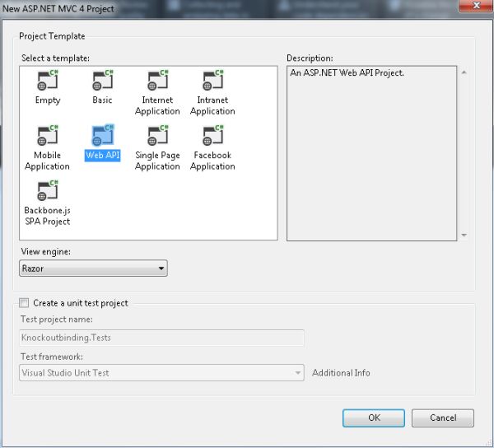Click the description box scroll down arrow
494x448 pixels.
464,235
